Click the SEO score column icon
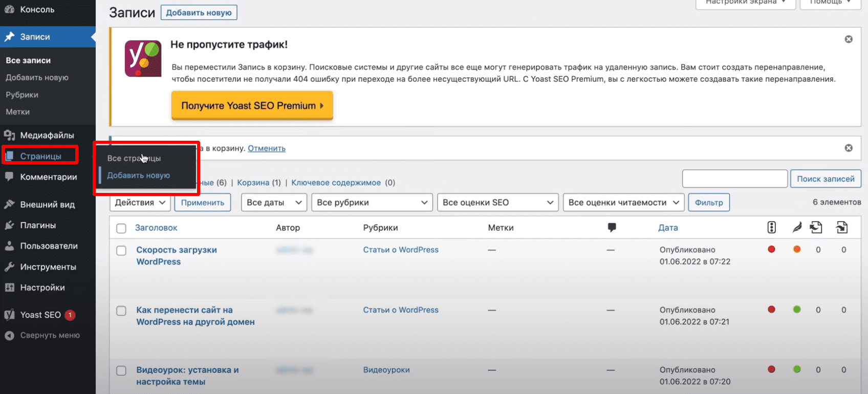The image size is (868, 394). coord(771,228)
